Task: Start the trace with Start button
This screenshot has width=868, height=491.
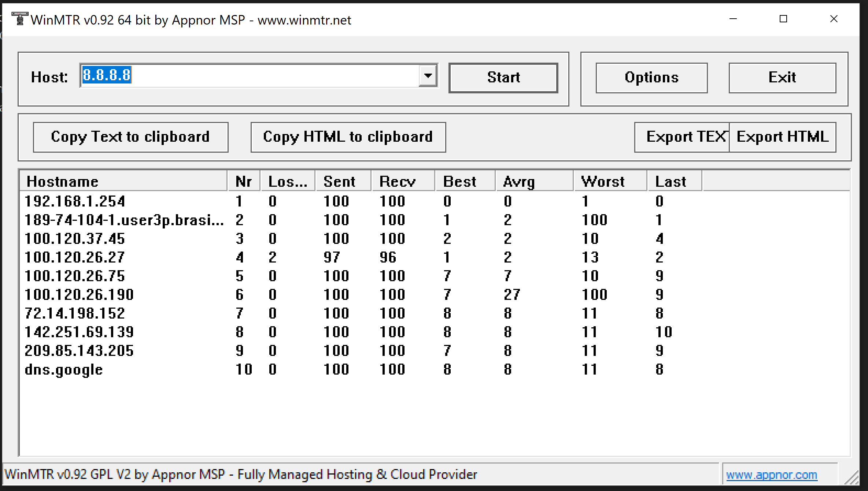Action: click(x=503, y=78)
